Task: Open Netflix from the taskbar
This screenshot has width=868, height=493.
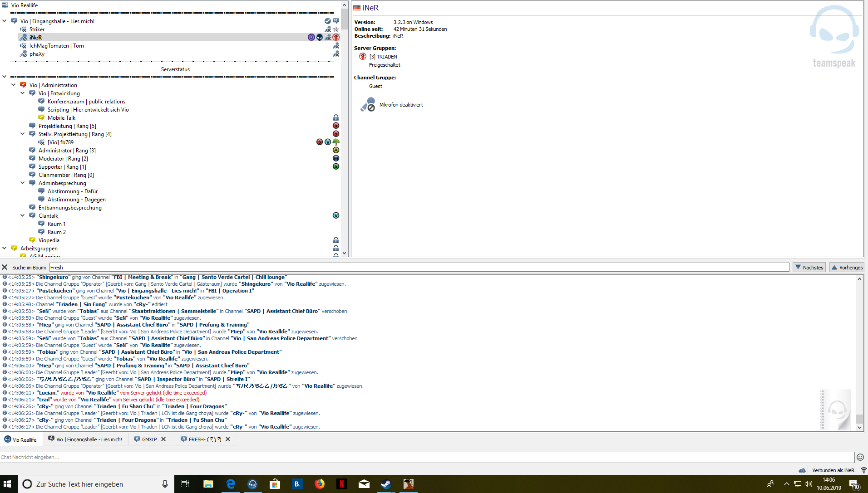Action: [x=341, y=484]
